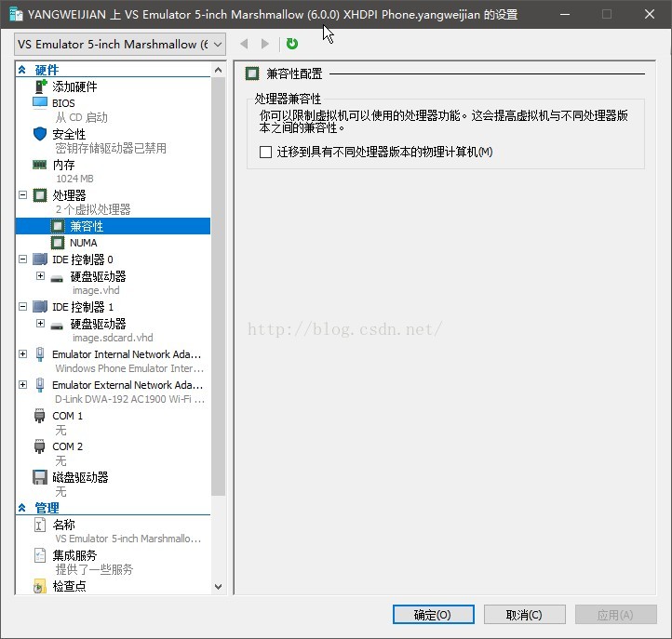Click the scrollbar thumb in settings tree
Screen dimensions: 672x639
pos(218,286)
